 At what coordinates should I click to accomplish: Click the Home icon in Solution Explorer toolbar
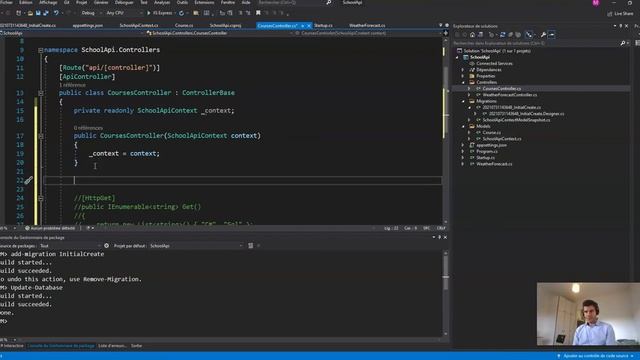(472, 35)
